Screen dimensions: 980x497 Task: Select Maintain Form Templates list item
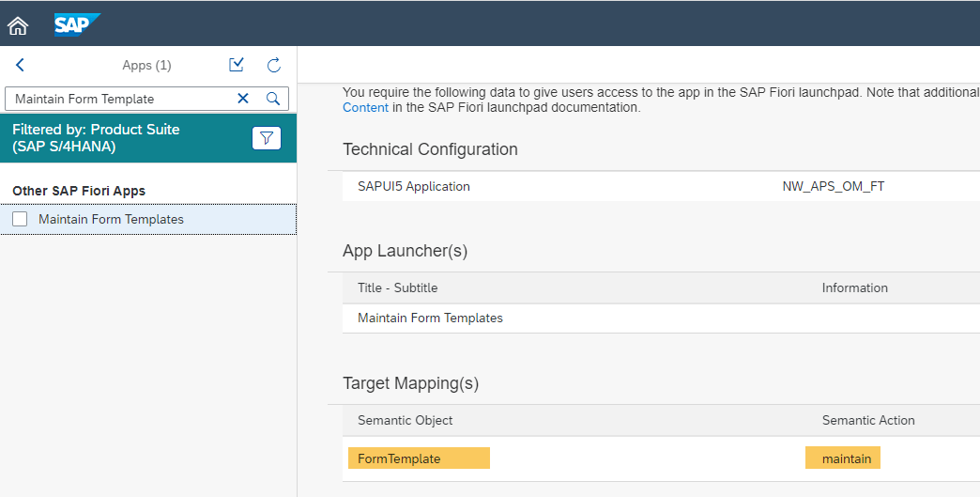[111, 219]
